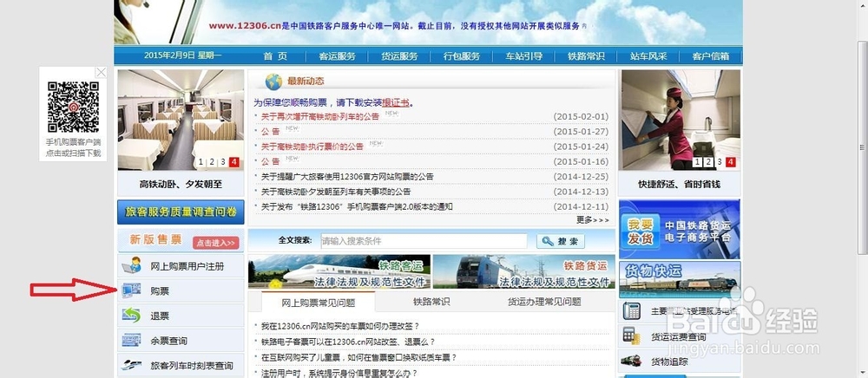Click the scrollbar up arrow
Image resolution: width=868 pixels, height=378 pixels.
[863, 4]
